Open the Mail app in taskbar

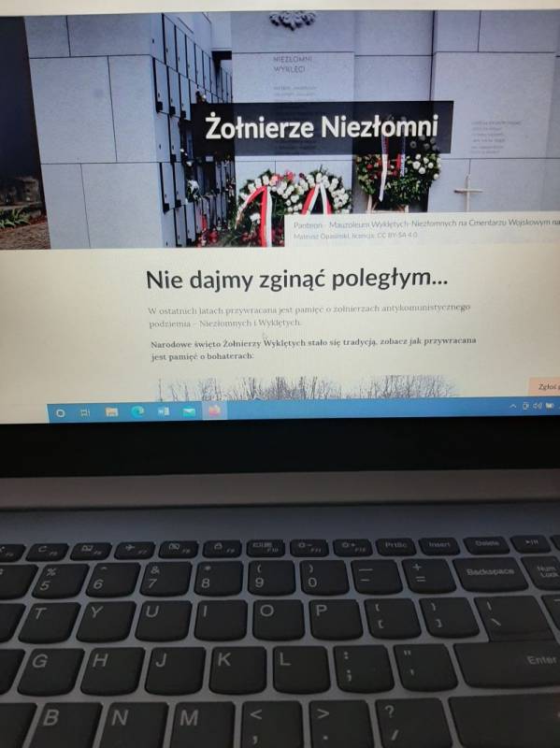click(x=189, y=411)
